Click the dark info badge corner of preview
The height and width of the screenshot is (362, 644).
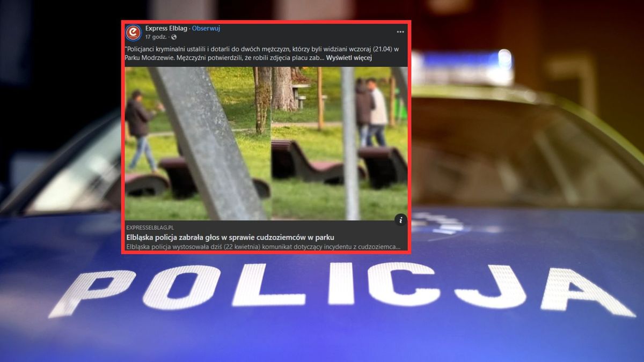[400, 219]
